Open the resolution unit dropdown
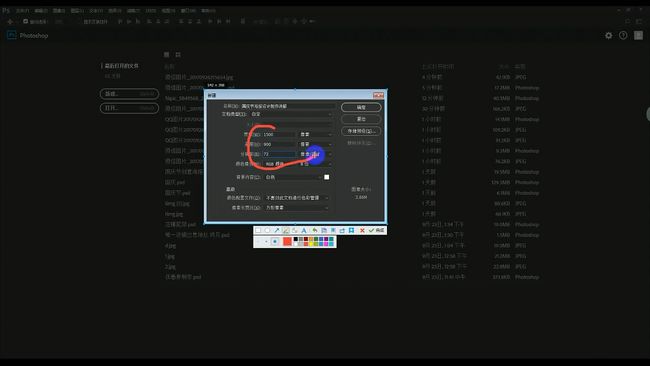Viewport: 650px width, 366px height. click(x=316, y=154)
